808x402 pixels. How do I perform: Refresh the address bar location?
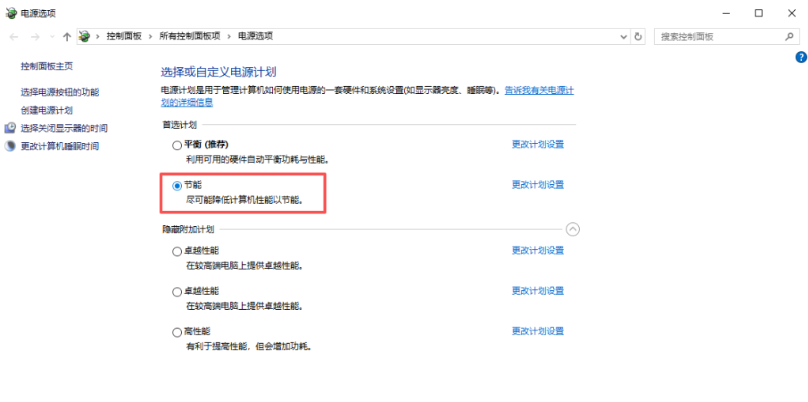tap(639, 36)
